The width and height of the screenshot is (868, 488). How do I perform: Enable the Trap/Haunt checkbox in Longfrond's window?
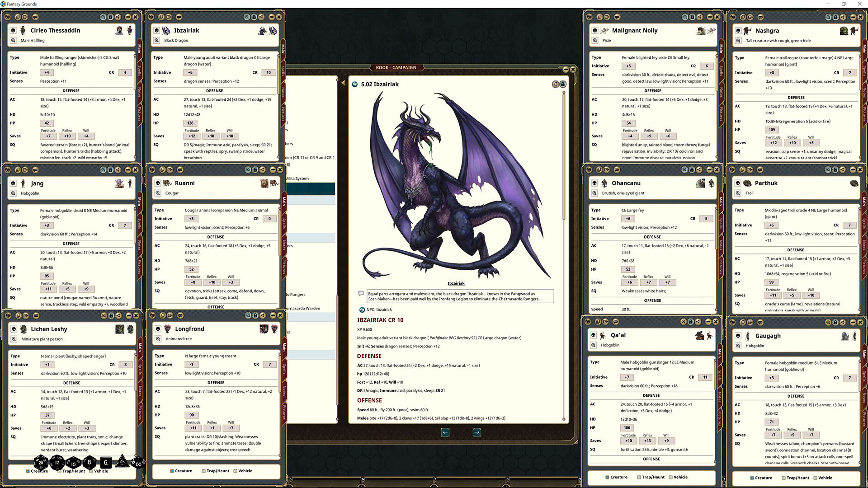(x=204, y=471)
